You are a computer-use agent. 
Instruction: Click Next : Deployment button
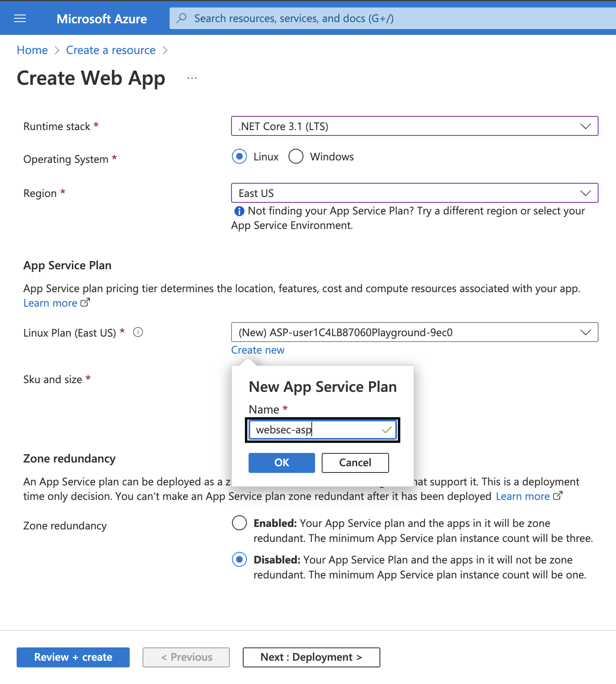[311, 657]
